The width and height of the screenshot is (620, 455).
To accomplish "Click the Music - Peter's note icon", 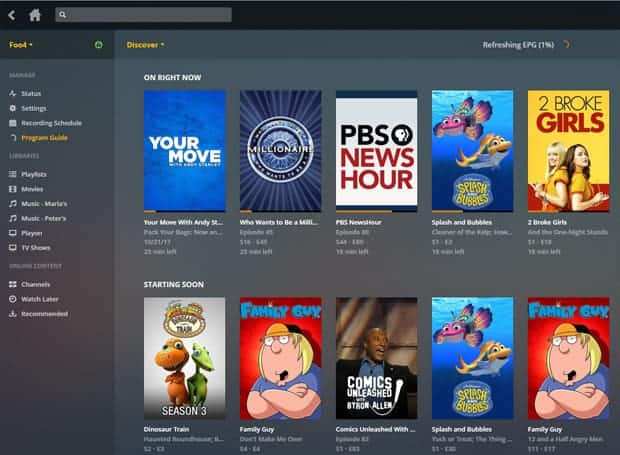I will 13,218.
